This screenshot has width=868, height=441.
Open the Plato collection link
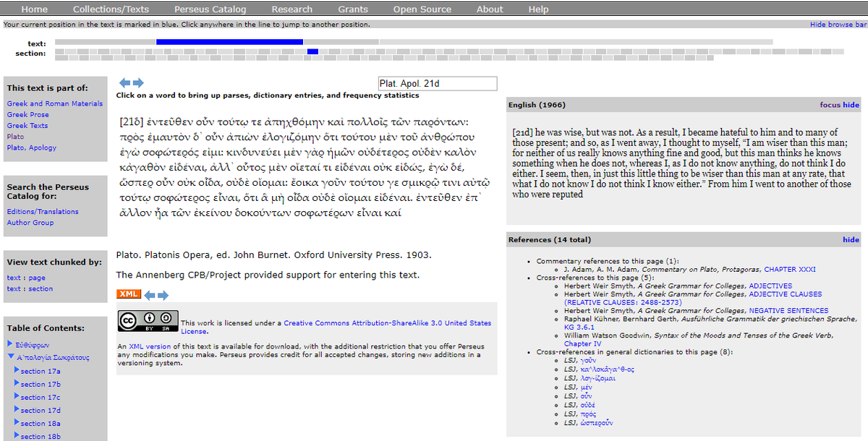coord(15,137)
